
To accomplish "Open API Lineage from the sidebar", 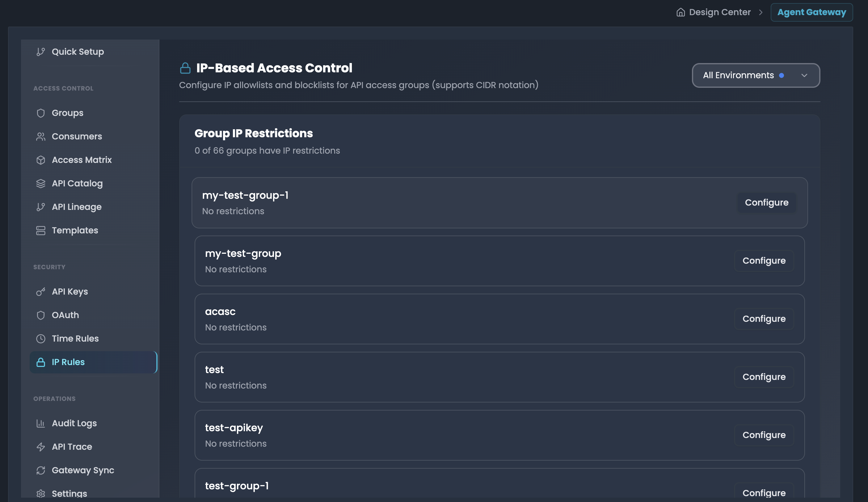I will pyautogui.click(x=77, y=207).
